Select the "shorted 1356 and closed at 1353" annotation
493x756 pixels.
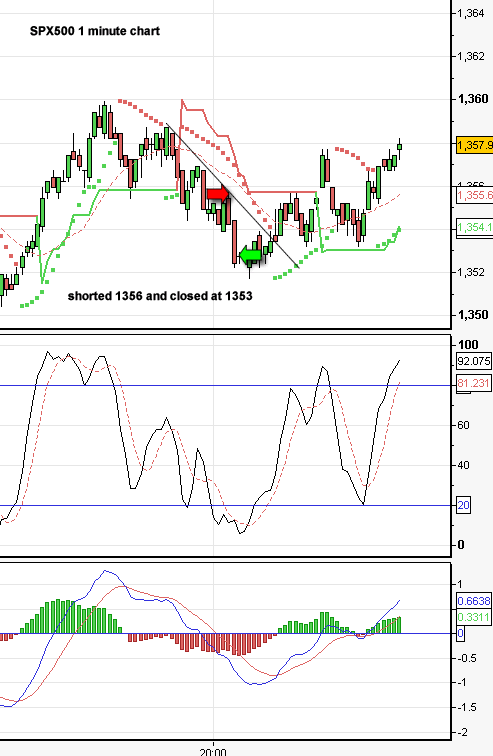pyautogui.click(x=160, y=296)
